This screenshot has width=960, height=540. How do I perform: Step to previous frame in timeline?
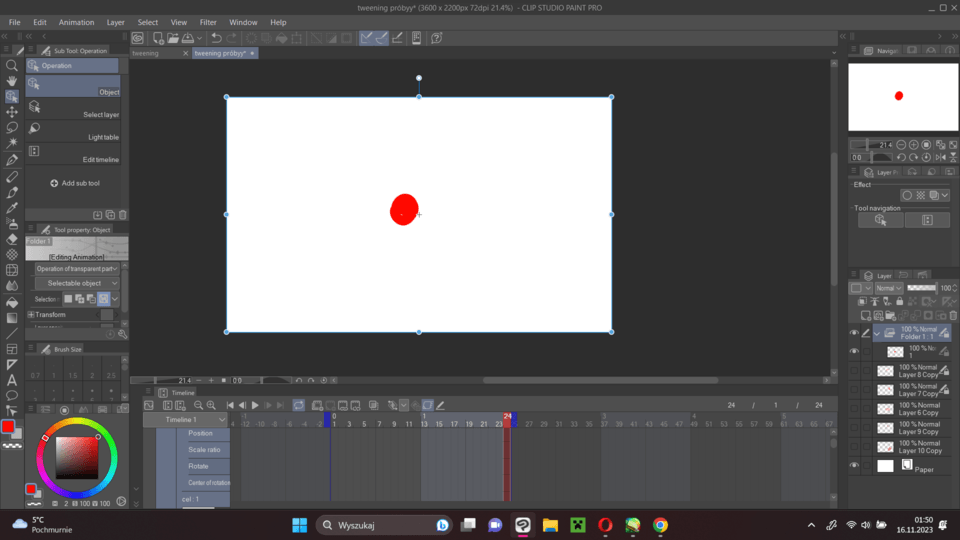point(242,405)
